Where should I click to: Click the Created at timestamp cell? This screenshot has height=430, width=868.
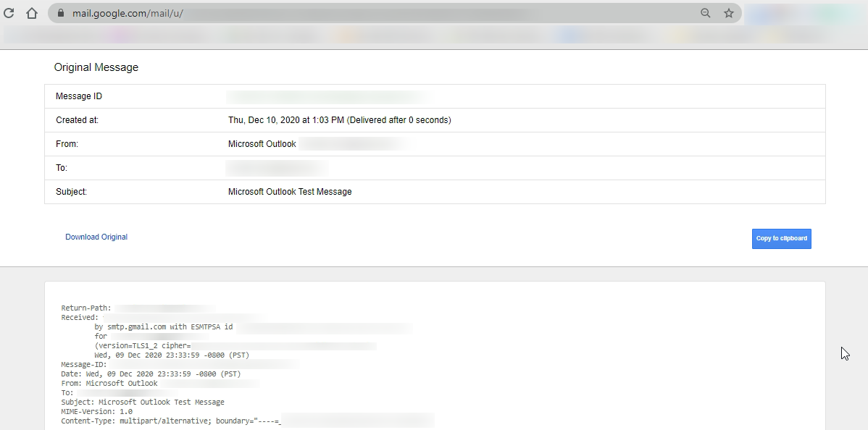pos(340,119)
